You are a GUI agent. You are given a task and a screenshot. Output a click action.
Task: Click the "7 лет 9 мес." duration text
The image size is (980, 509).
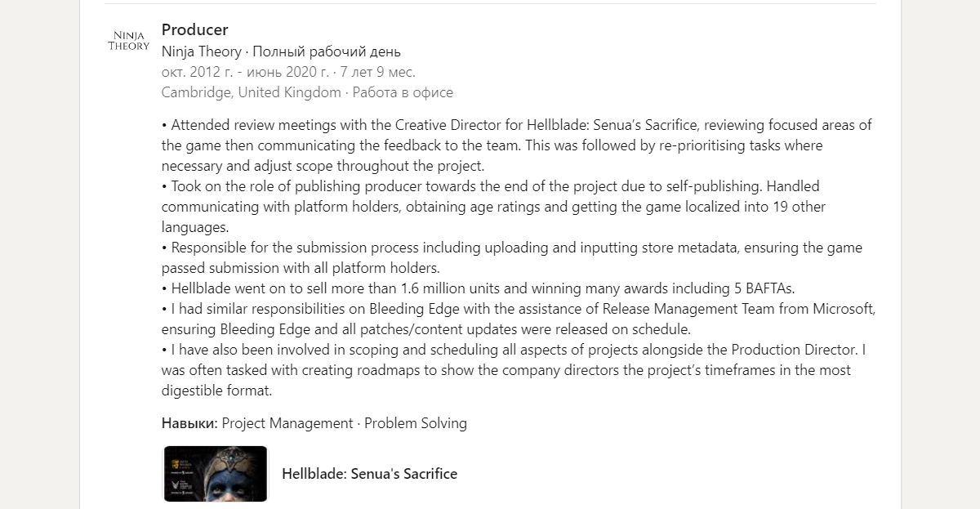[x=378, y=72]
